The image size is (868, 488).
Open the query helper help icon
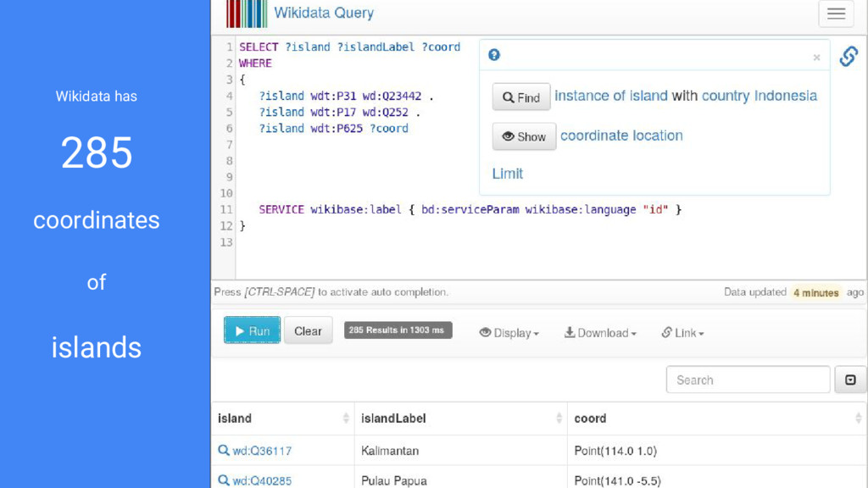click(x=494, y=55)
